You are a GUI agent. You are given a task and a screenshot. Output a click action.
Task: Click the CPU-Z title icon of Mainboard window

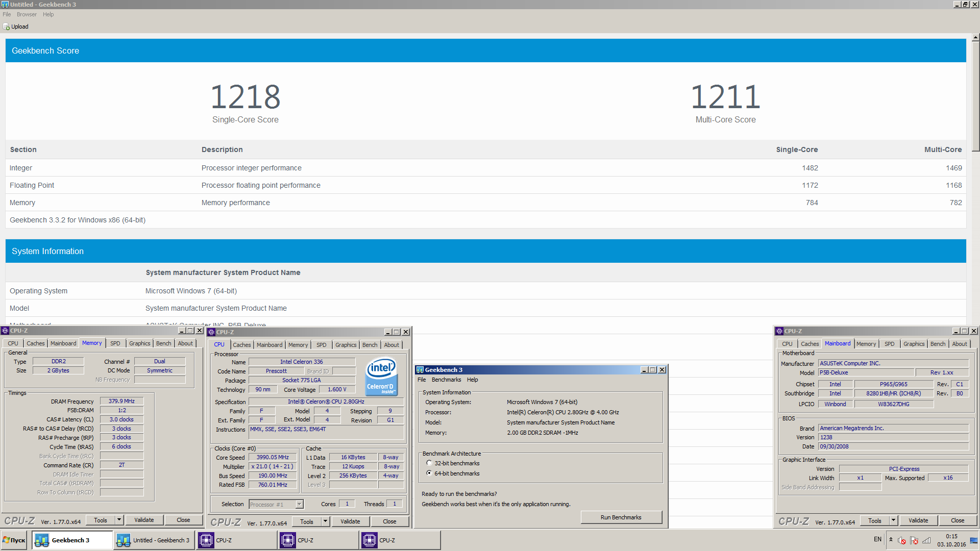[779, 331]
